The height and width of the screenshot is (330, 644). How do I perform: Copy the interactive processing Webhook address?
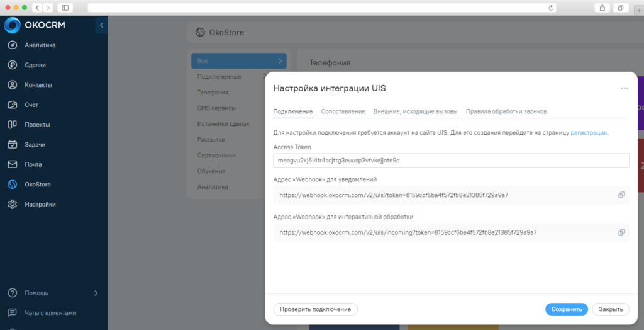(x=621, y=232)
